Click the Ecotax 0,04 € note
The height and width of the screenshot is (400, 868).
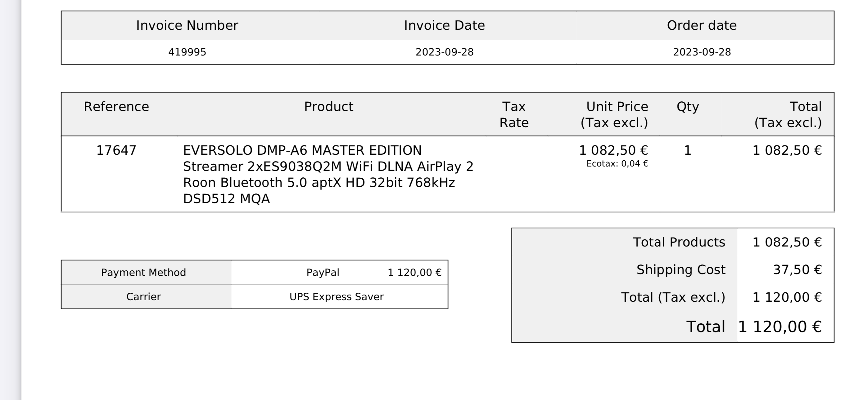tap(617, 164)
